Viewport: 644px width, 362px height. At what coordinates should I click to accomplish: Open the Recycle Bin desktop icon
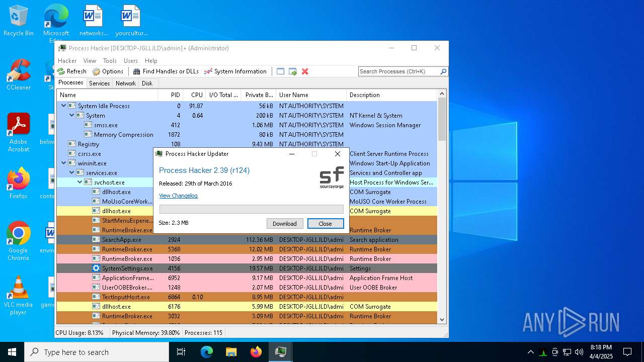coord(19,20)
